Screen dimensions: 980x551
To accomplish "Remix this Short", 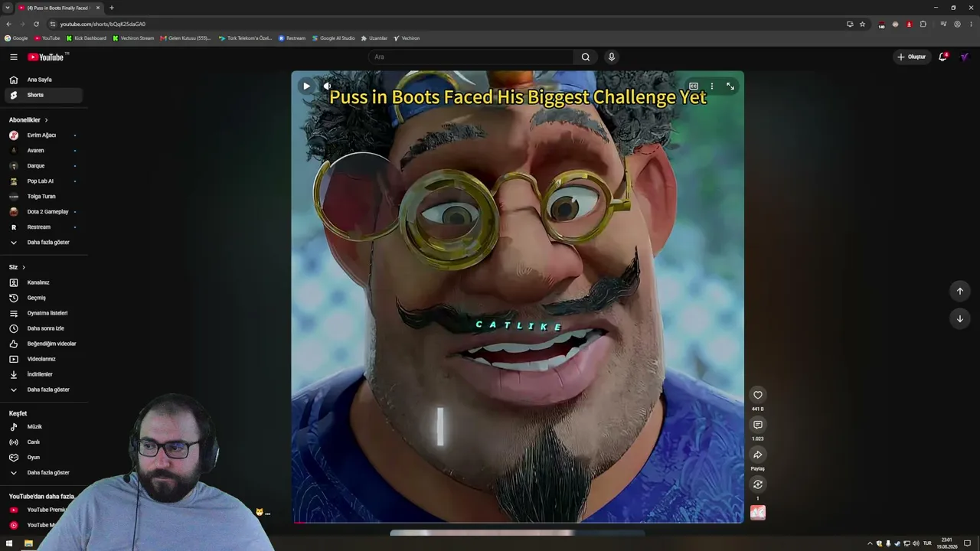I will pos(758,484).
